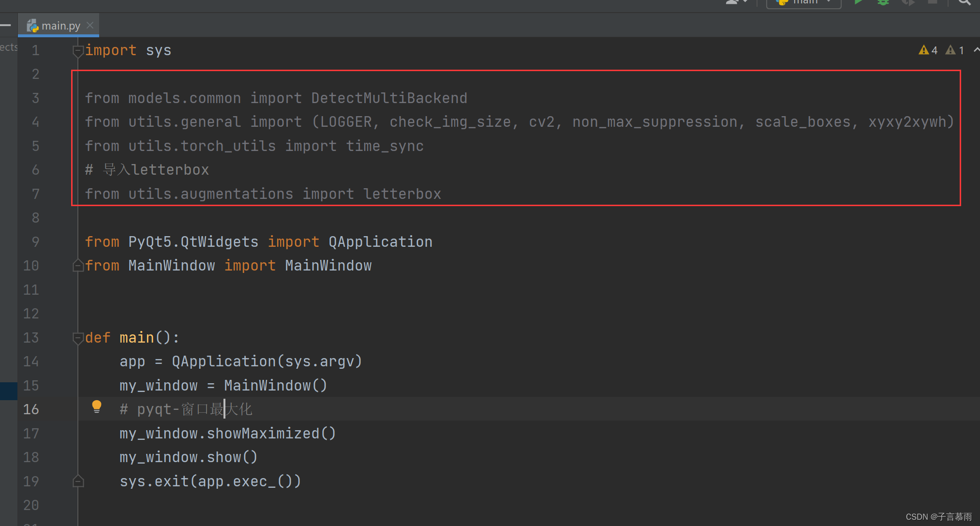Collapse the def main fold marker

point(77,338)
